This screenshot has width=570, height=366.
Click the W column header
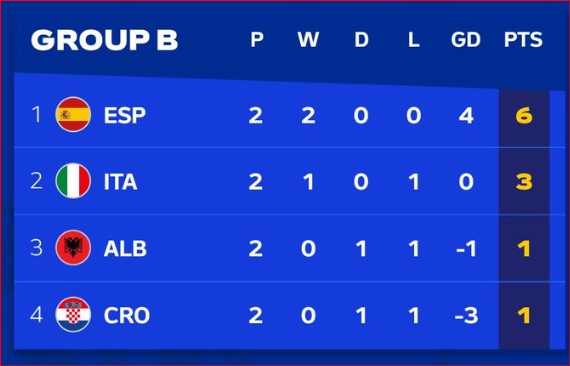click(x=308, y=40)
